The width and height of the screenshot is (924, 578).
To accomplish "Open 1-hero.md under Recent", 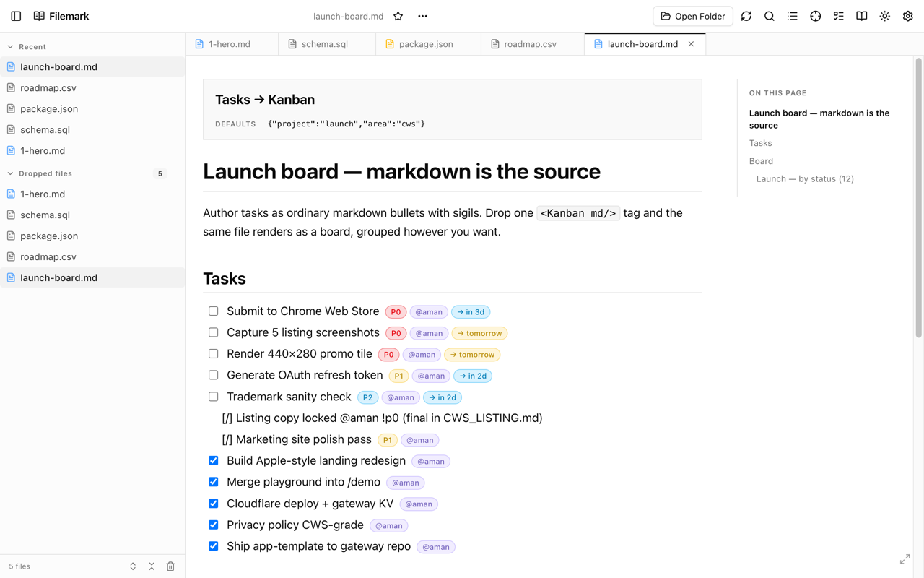I will tap(92, 150).
